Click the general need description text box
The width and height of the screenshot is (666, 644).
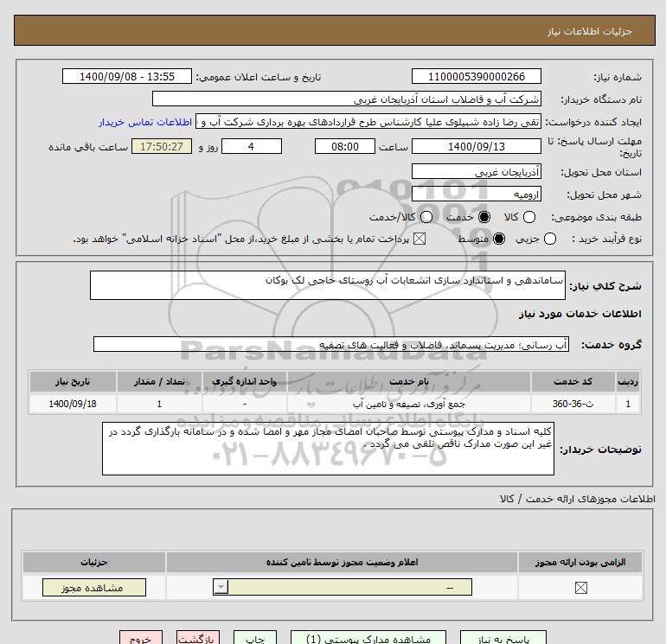pyautogui.click(x=328, y=285)
